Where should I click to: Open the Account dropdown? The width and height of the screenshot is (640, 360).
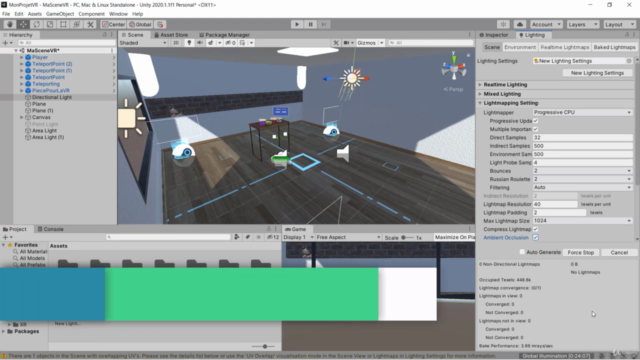click(x=546, y=24)
